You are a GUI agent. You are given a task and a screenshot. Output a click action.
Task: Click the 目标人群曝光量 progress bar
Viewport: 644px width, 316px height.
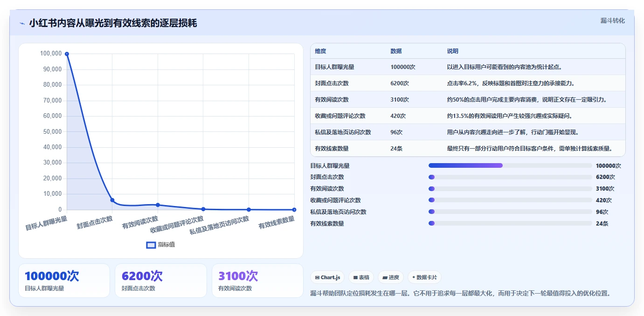click(x=510, y=165)
